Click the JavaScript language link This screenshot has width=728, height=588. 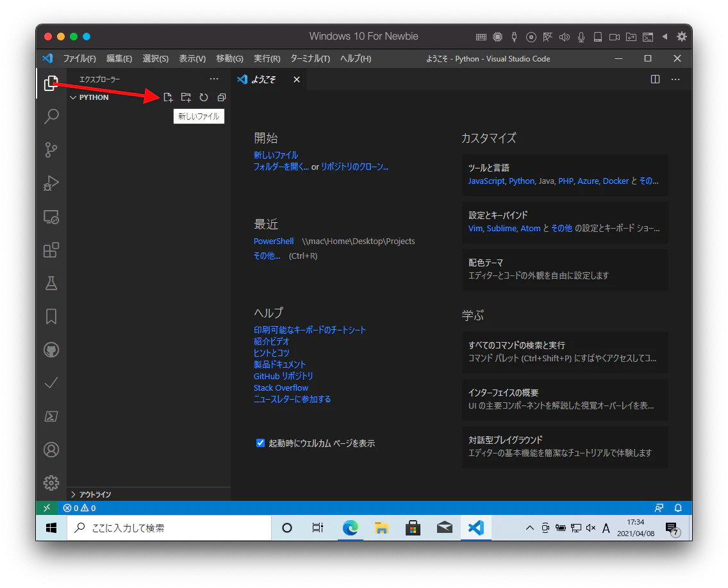click(486, 181)
